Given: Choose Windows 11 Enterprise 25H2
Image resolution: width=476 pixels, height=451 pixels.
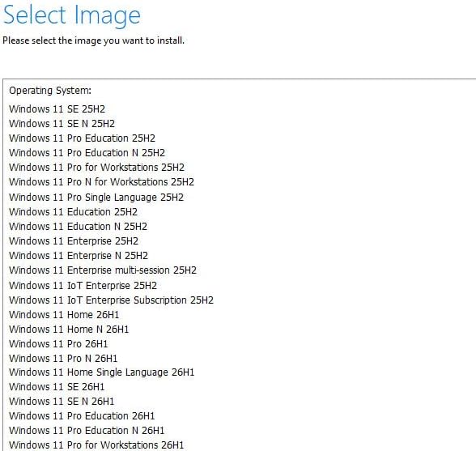Looking at the screenshot, I should pos(74,240).
